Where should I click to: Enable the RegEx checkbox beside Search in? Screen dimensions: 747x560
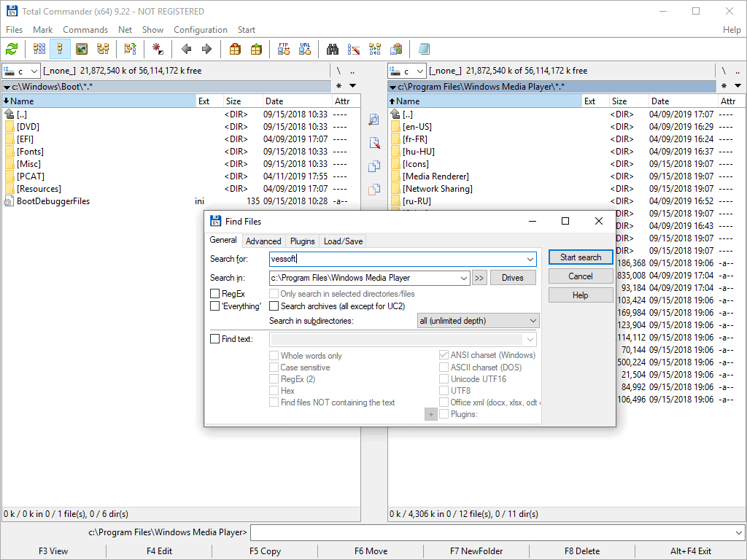[x=215, y=294]
